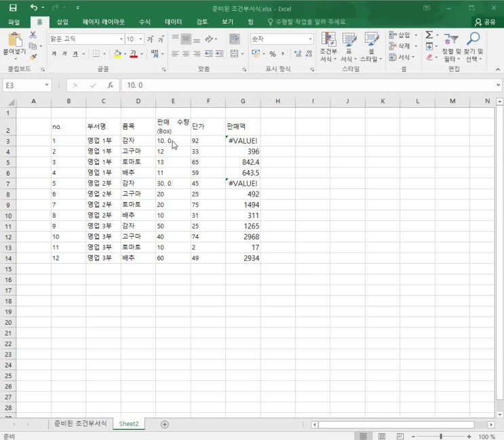Open Find and Select 찾기 및 선택

click(473, 47)
